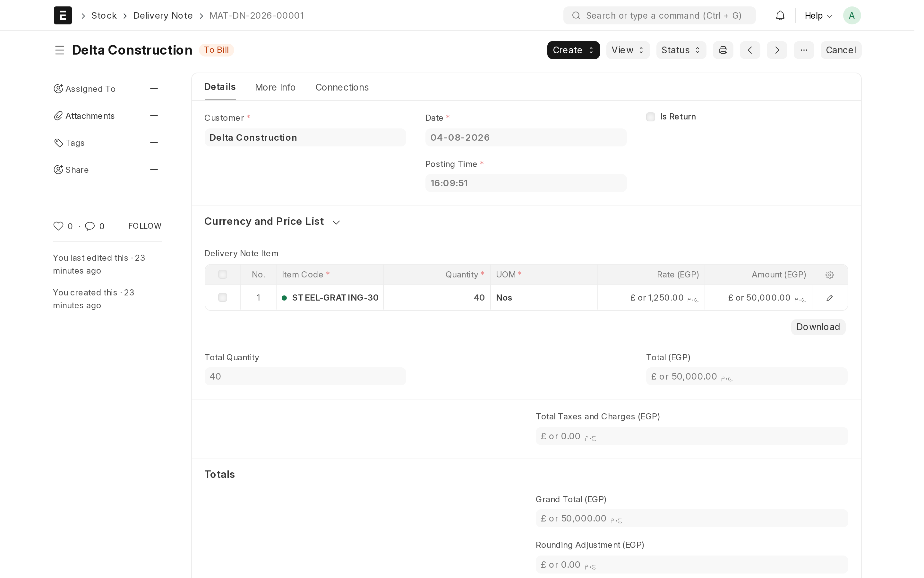Image resolution: width=924 pixels, height=578 pixels.
Task: Select the STEEL-GRATING-30 row checkbox
Action: click(x=223, y=297)
